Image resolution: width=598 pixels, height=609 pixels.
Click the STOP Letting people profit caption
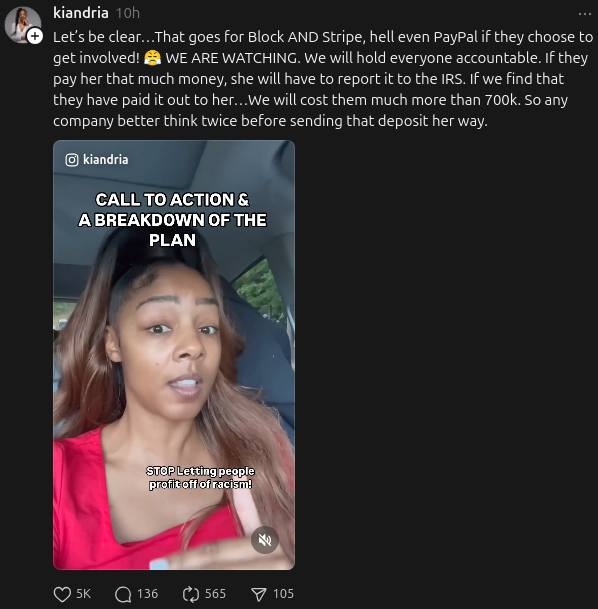click(200, 477)
